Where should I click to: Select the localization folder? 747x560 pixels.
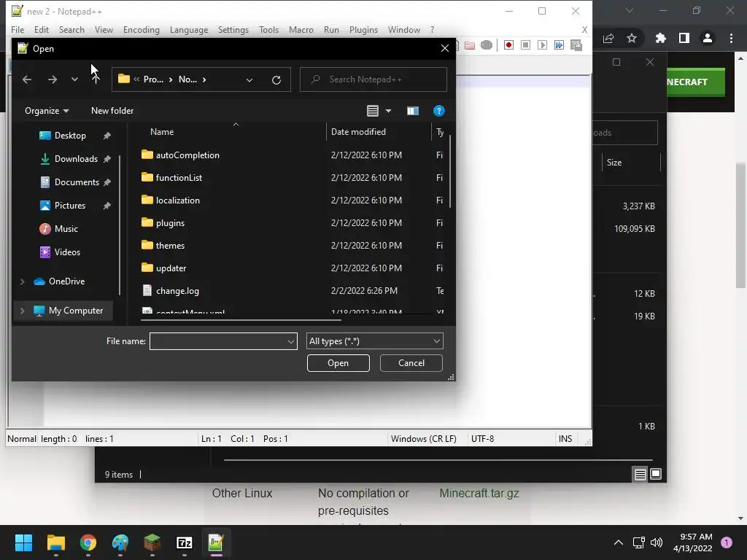click(178, 201)
